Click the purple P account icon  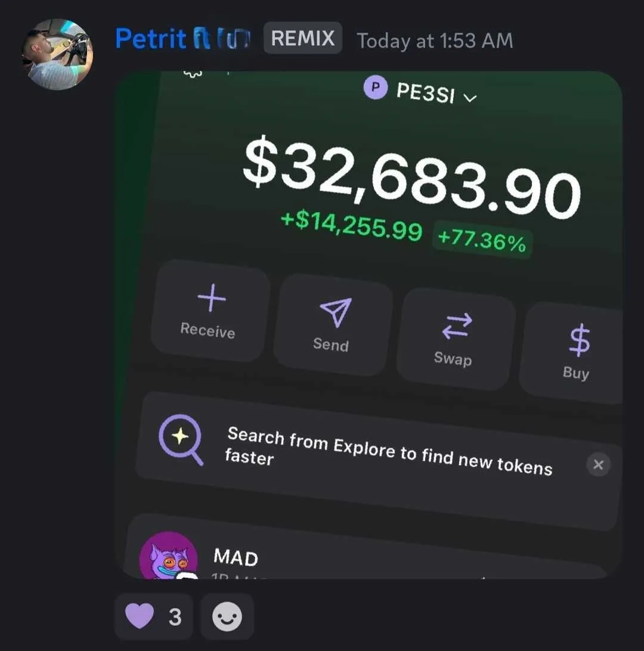pyautogui.click(x=375, y=87)
